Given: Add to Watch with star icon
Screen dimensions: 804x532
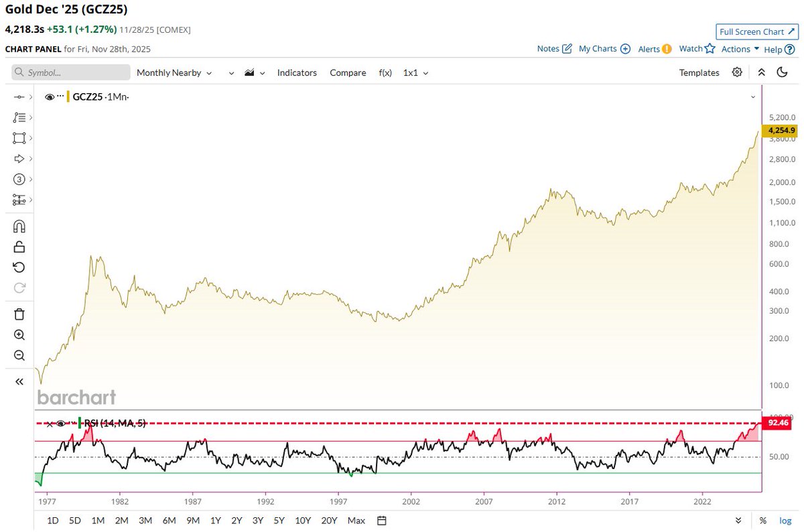Looking at the screenshot, I should tap(710, 48).
